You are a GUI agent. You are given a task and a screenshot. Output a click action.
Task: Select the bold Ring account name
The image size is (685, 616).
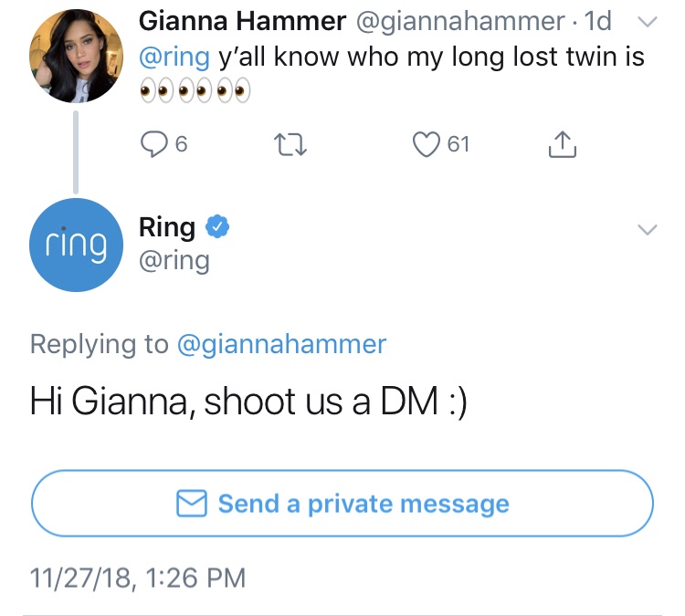pyautogui.click(x=167, y=227)
